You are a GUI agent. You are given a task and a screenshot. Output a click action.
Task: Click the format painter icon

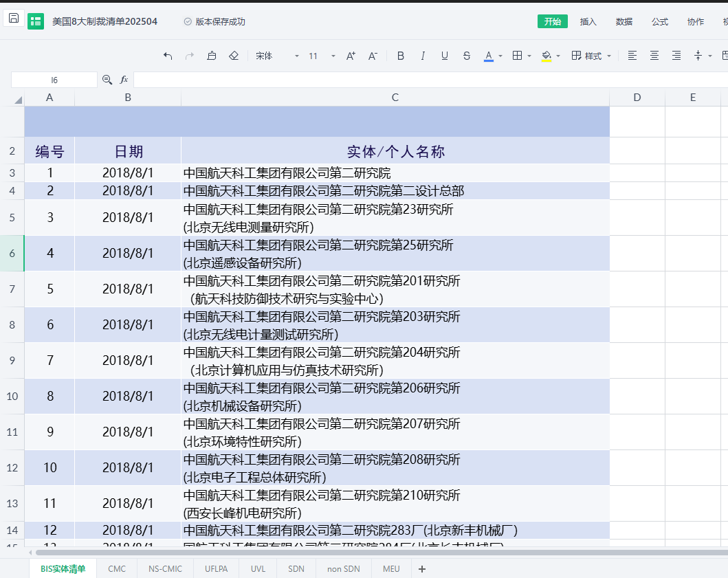(x=212, y=56)
